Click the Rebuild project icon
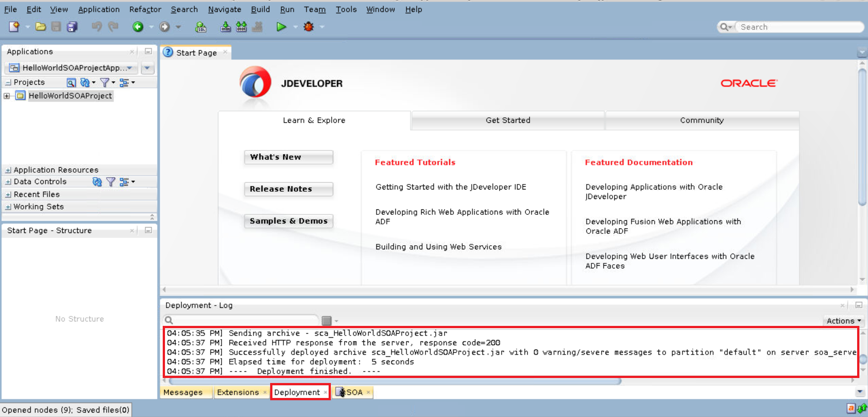This screenshot has height=417, width=868. 242,27
